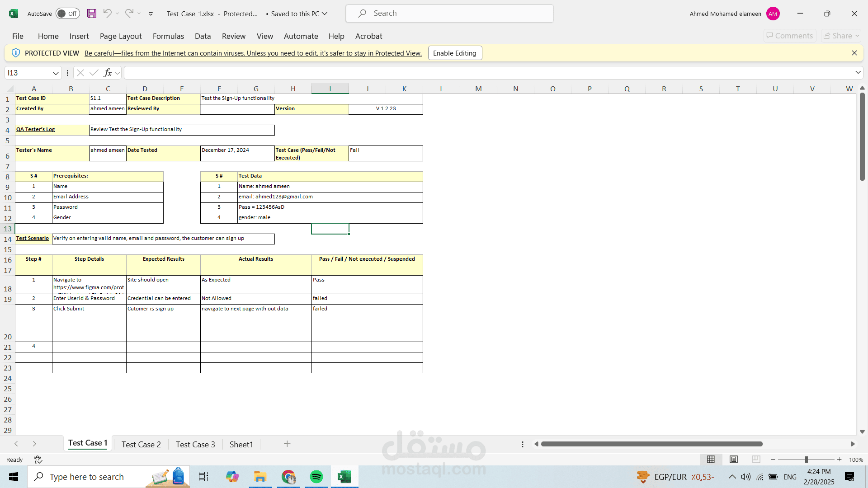Click the Redo arrow icon
Screen dimensions: 868x488
point(129,14)
